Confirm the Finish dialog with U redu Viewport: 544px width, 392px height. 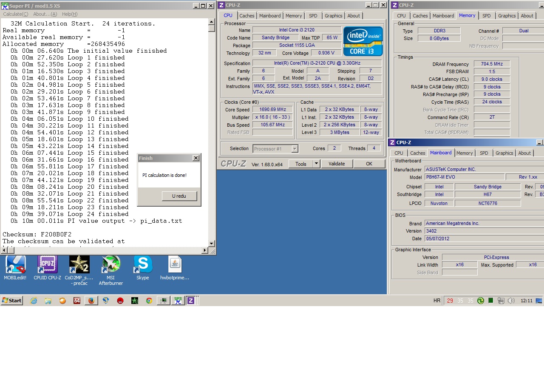click(179, 196)
